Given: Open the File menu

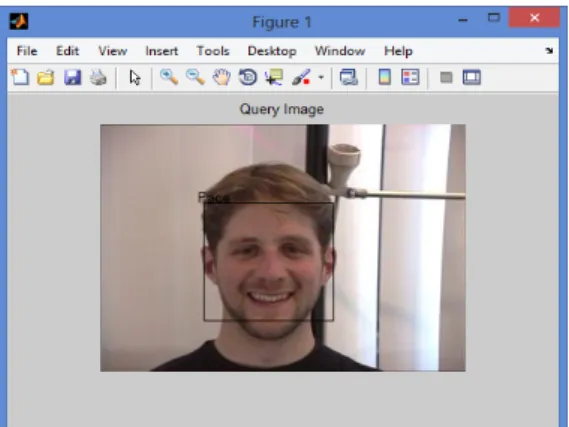Looking at the screenshot, I should pos(27,51).
